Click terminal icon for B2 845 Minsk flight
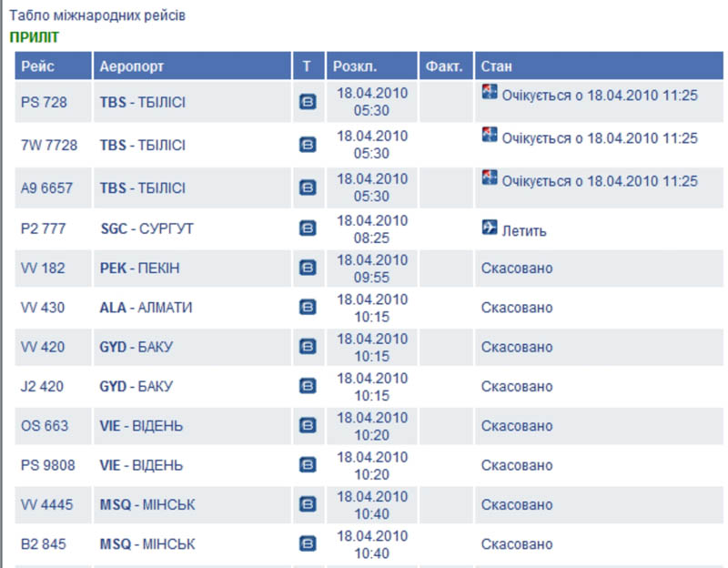Viewport: 728px width, 568px height. click(308, 544)
